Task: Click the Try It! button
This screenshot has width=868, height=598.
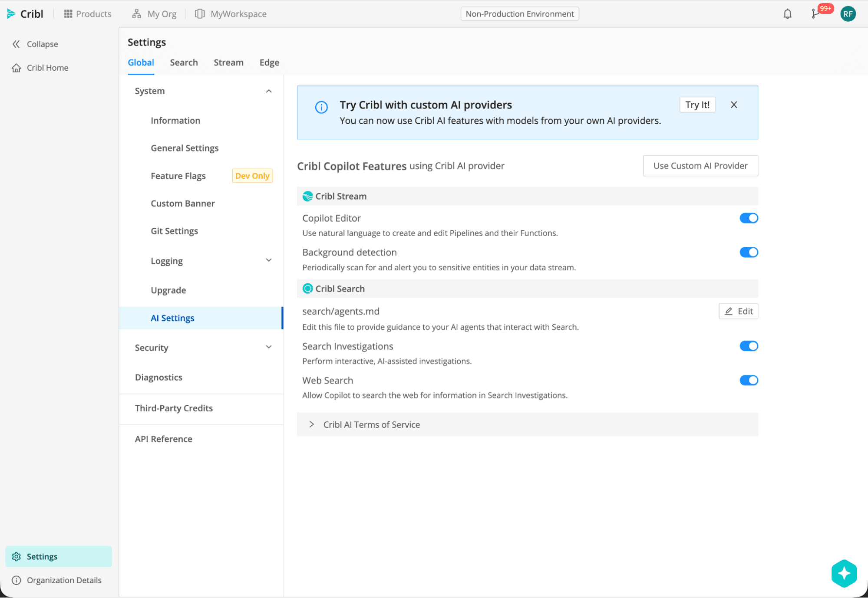Action: (x=697, y=105)
